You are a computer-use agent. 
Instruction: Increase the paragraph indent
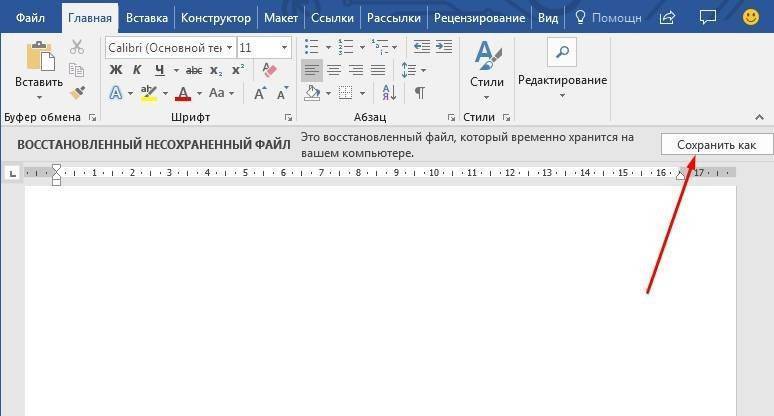[441, 48]
